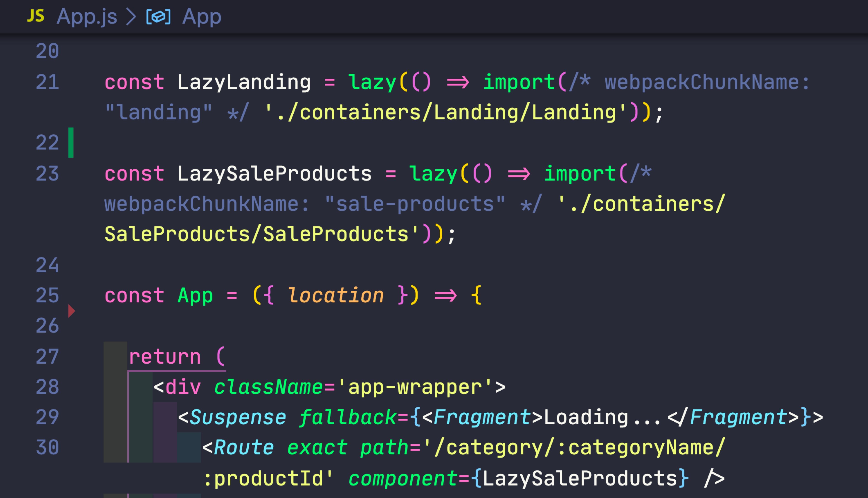
Task: Click the Suspense tag name
Action: click(x=238, y=417)
